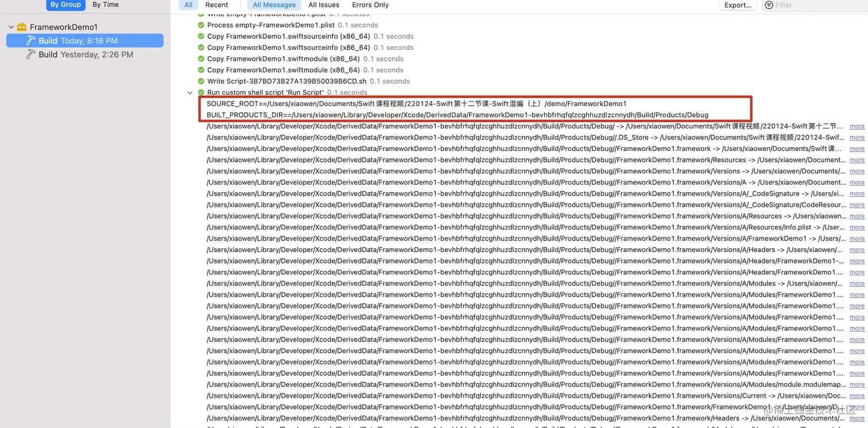The image size is (868, 428).
Task: Click the 'more' link beside the module.modulemap line
Action: click(x=857, y=384)
